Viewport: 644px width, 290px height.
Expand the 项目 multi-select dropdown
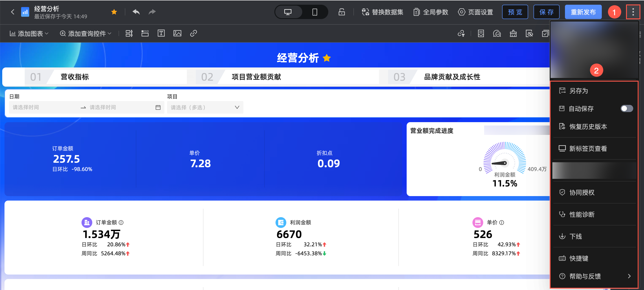tap(205, 107)
